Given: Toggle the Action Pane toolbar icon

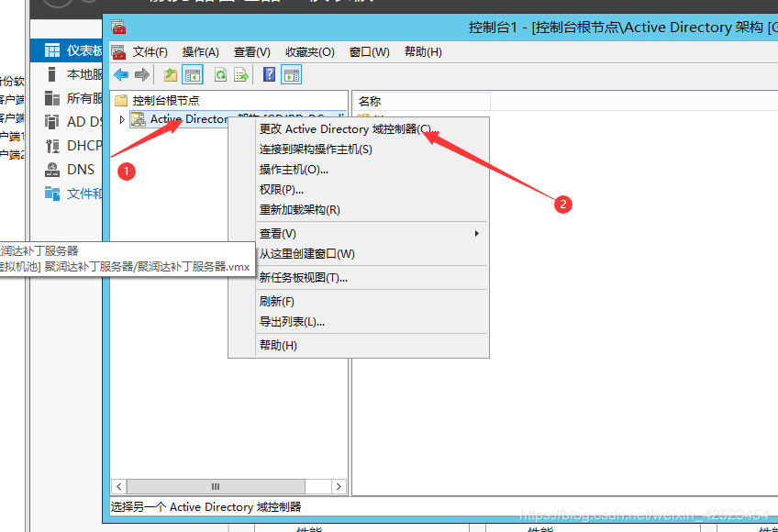Looking at the screenshot, I should [x=291, y=75].
